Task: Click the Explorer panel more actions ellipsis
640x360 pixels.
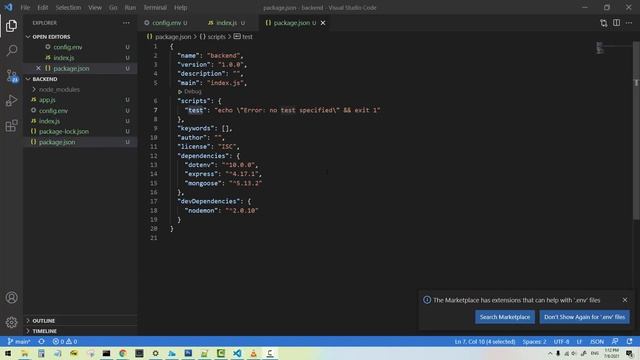Action: pos(126,23)
